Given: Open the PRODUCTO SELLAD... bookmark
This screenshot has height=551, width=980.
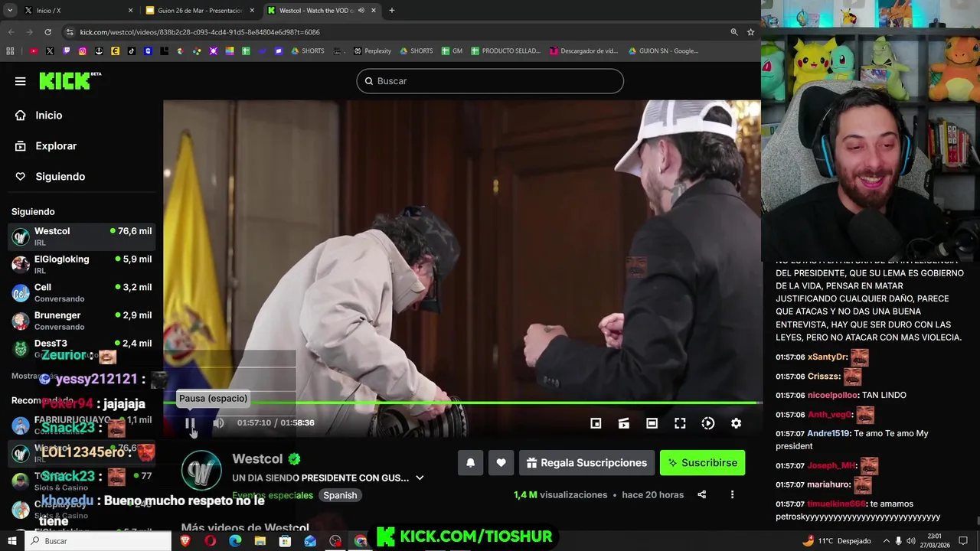Looking at the screenshot, I should [x=505, y=51].
